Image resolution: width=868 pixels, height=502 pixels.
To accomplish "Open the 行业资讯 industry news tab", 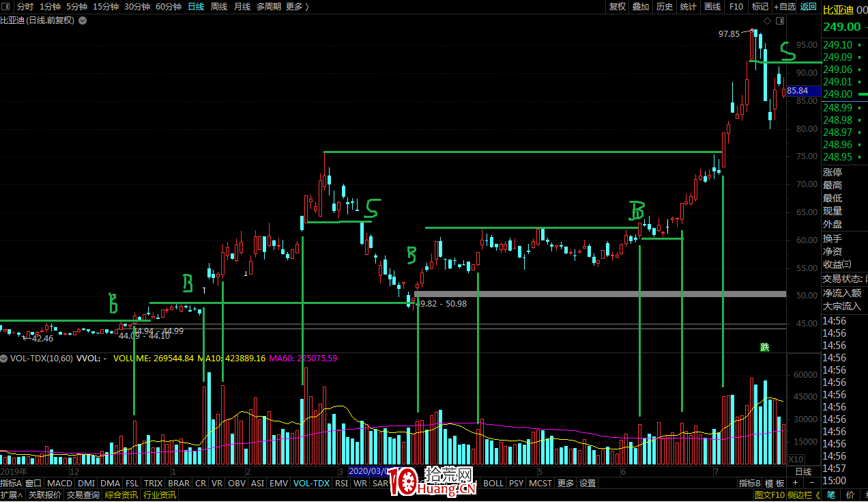I will pos(159,494).
